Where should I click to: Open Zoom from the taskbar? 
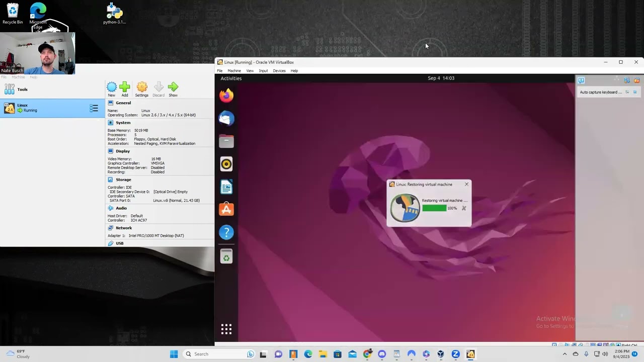pyautogui.click(x=455, y=354)
